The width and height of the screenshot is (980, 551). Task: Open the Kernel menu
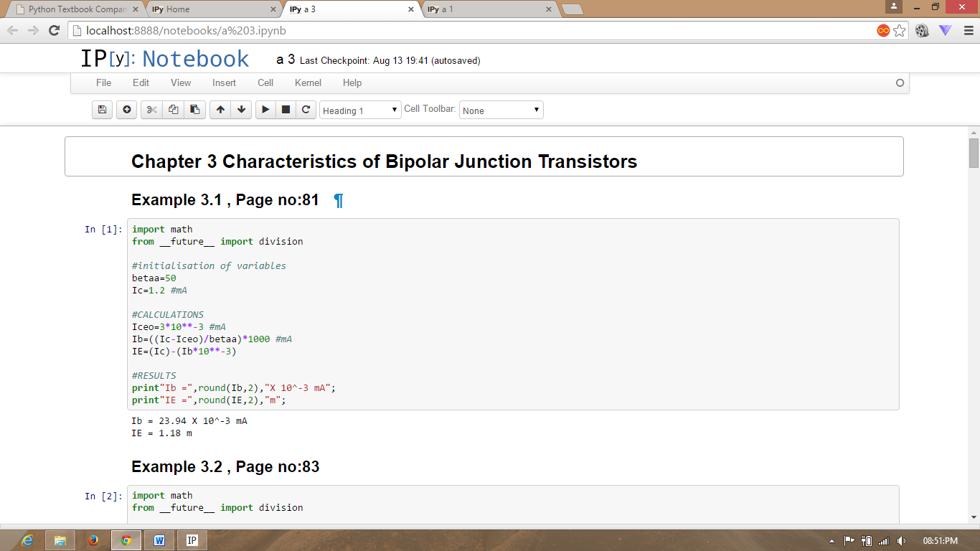(x=308, y=83)
